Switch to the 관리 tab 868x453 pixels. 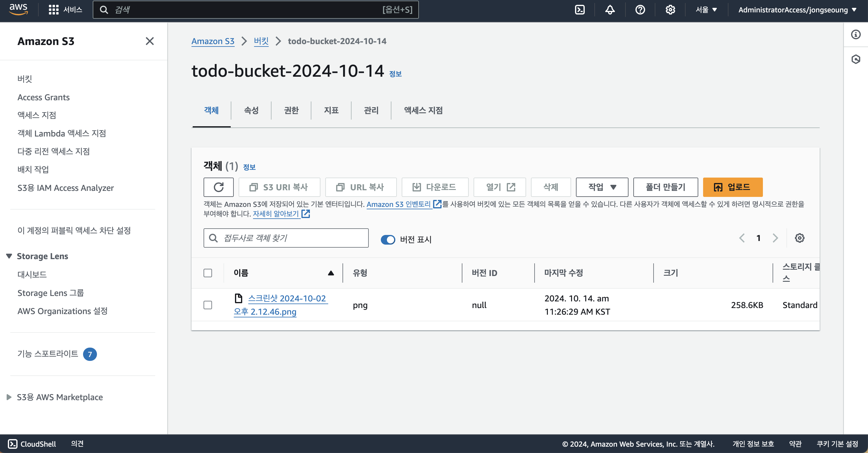371,110
